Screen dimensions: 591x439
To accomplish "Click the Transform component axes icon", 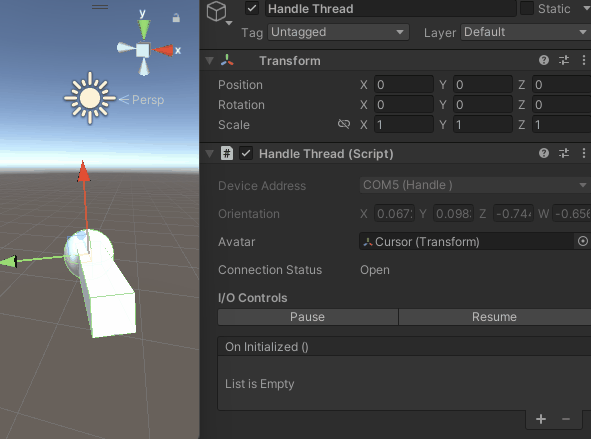I will click(x=227, y=60).
